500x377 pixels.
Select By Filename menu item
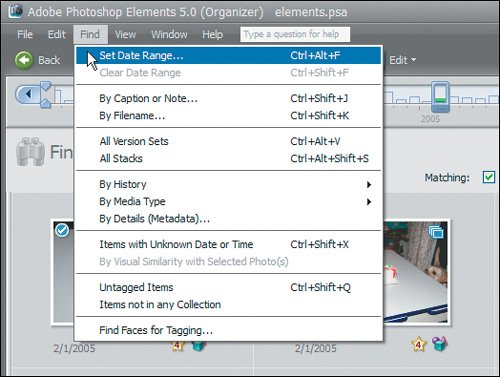(229, 116)
